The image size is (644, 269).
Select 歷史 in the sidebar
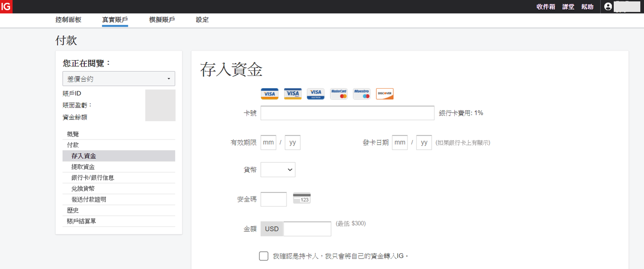click(119, 210)
